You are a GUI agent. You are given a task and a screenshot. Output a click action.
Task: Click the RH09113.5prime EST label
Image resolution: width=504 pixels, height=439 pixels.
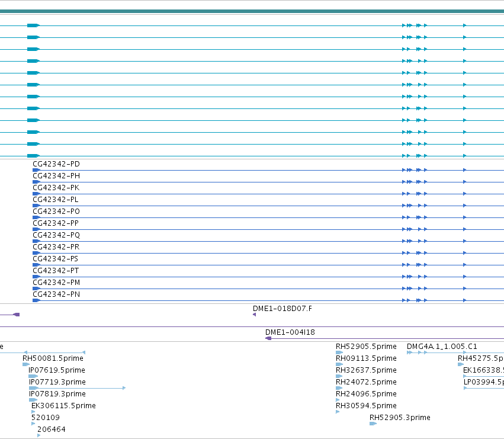click(x=366, y=358)
